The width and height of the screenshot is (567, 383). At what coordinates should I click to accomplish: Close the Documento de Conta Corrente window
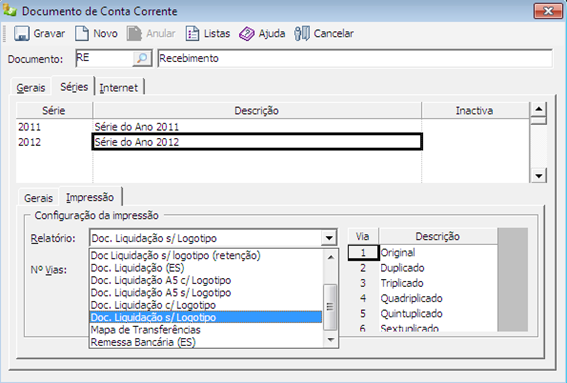click(x=547, y=11)
